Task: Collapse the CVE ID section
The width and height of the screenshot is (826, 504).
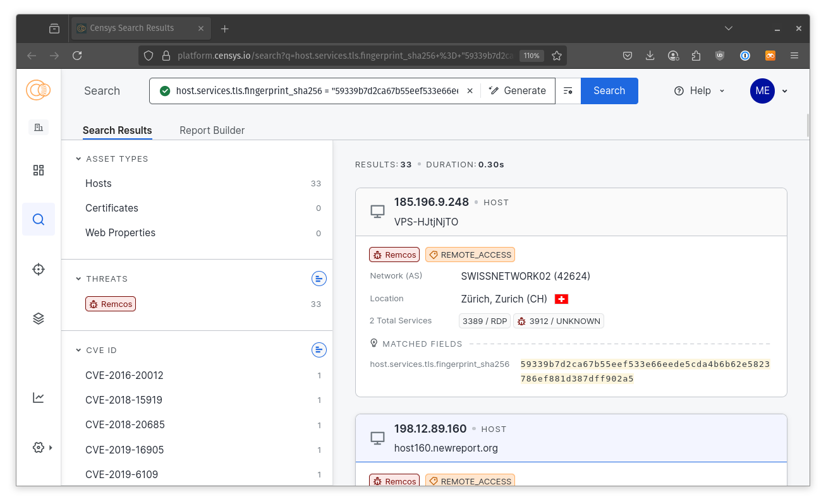Action: 78,350
